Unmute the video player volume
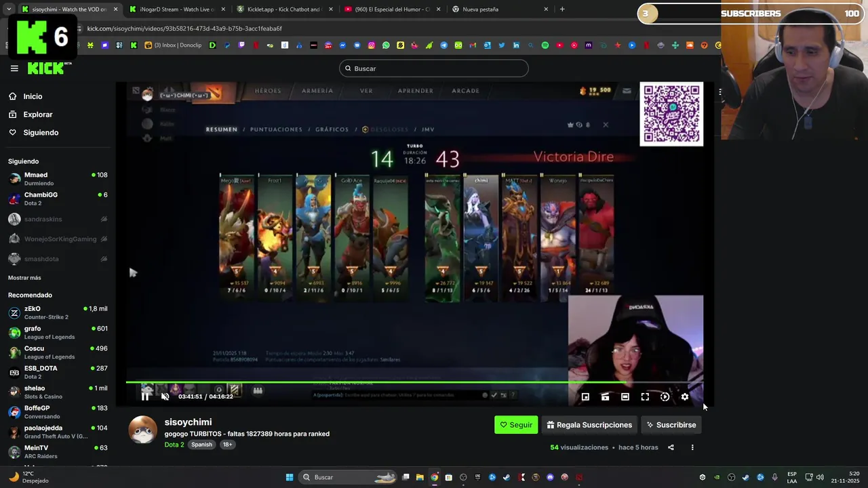Viewport: 868px width, 488px height. pyautogui.click(x=165, y=396)
